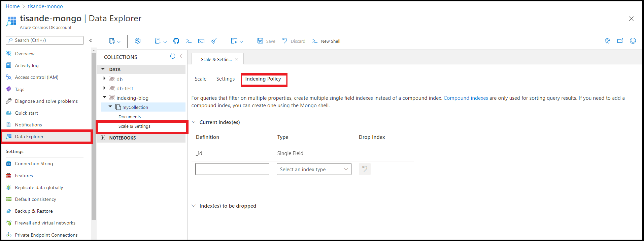Click the GitHub icon in toolbar
644x241 pixels.
point(176,41)
